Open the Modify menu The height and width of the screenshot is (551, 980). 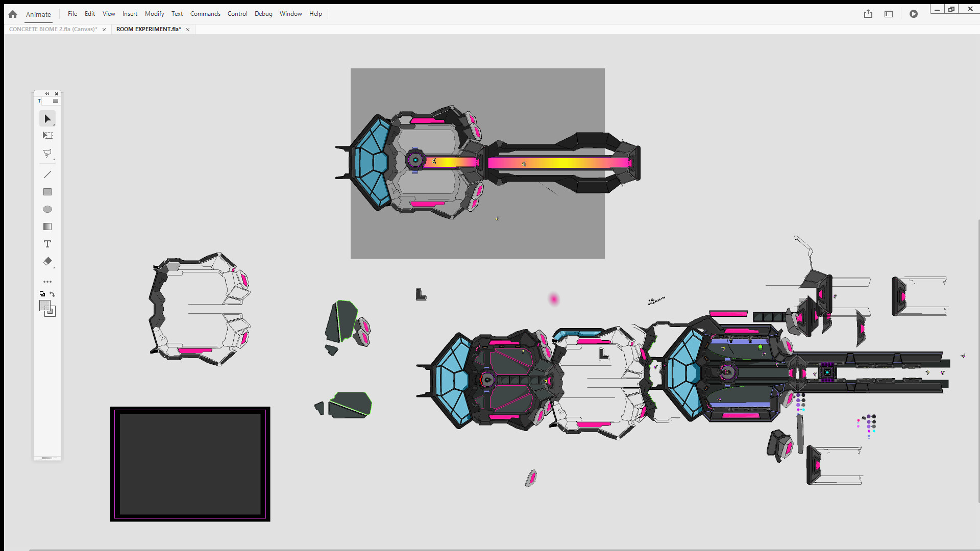154,14
